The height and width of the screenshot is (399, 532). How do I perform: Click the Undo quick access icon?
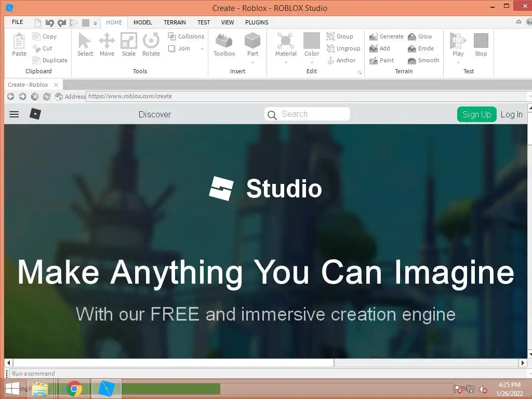click(x=49, y=23)
